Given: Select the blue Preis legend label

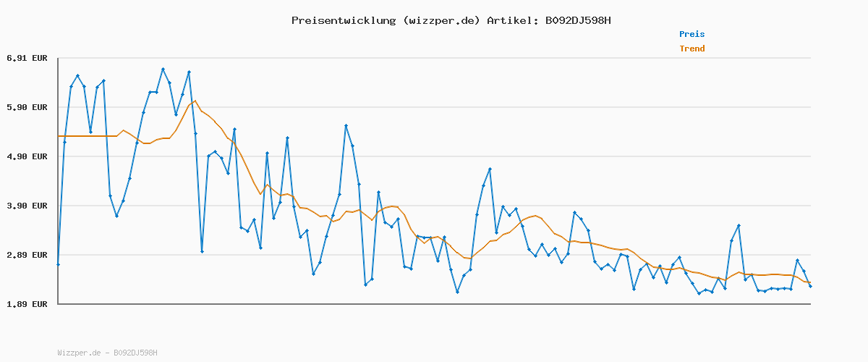Looking at the screenshot, I should click(692, 34).
